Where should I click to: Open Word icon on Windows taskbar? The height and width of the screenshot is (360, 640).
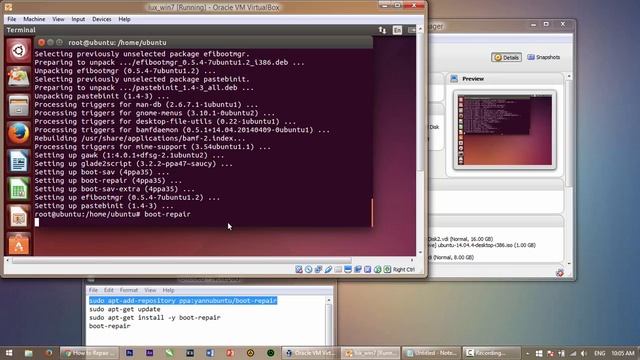[x=210, y=353]
